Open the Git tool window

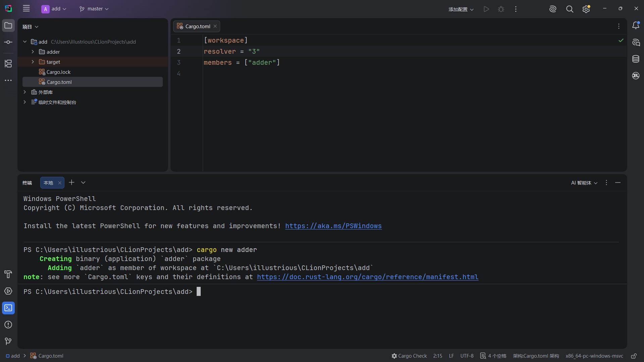coord(8,342)
